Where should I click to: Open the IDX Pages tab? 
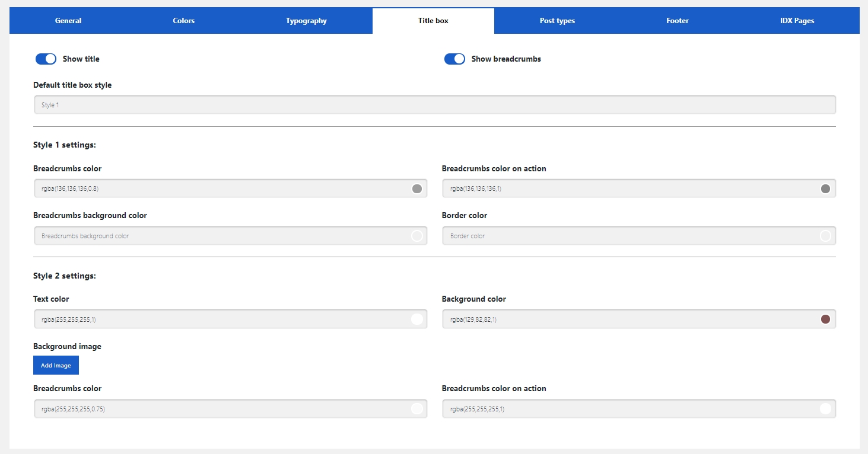(x=797, y=21)
